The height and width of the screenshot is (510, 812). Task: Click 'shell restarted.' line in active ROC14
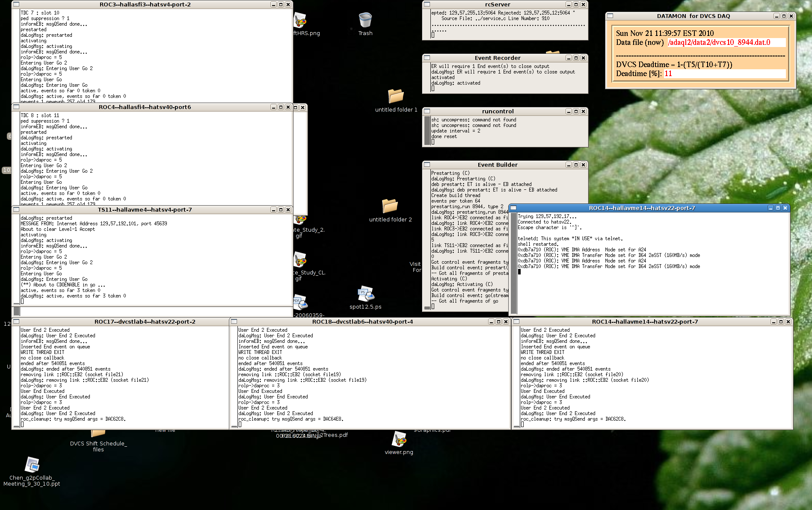538,244
